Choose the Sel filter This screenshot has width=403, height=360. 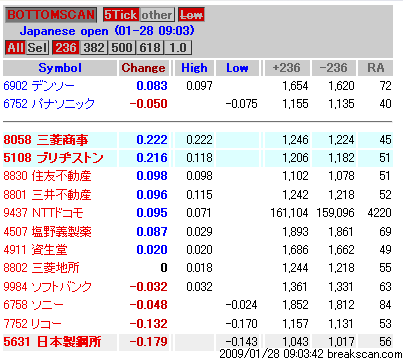[x=37, y=48]
